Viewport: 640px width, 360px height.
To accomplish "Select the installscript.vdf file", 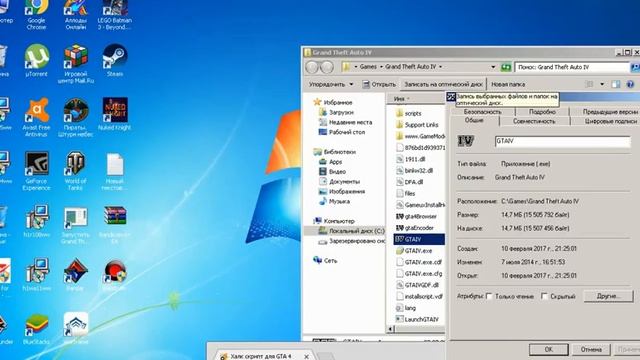I will pyautogui.click(x=420, y=296).
